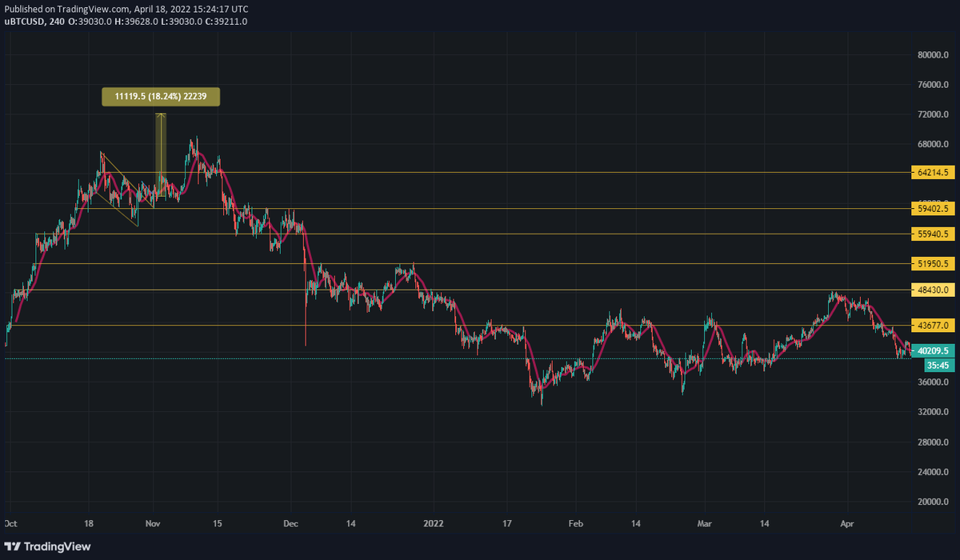960x560 pixels.
Task: Select the 51950.5 price level label
Action: click(934, 263)
